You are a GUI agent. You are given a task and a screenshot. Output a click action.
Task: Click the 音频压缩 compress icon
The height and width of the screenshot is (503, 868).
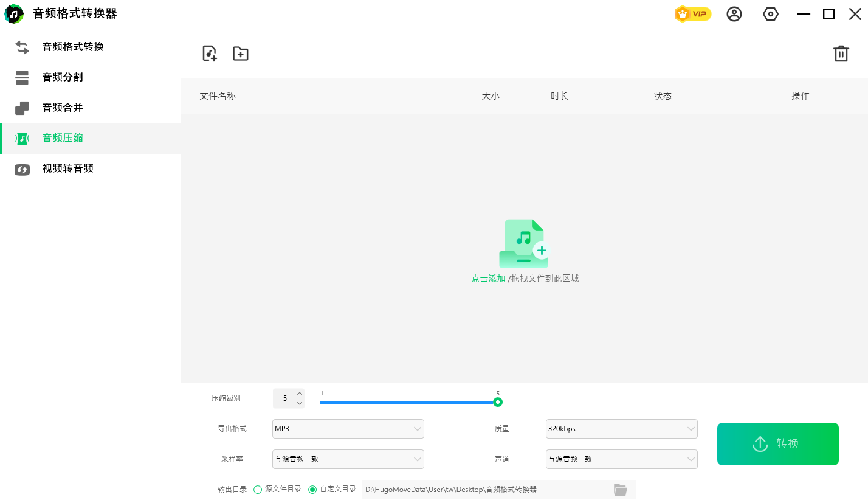click(x=22, y=138)
